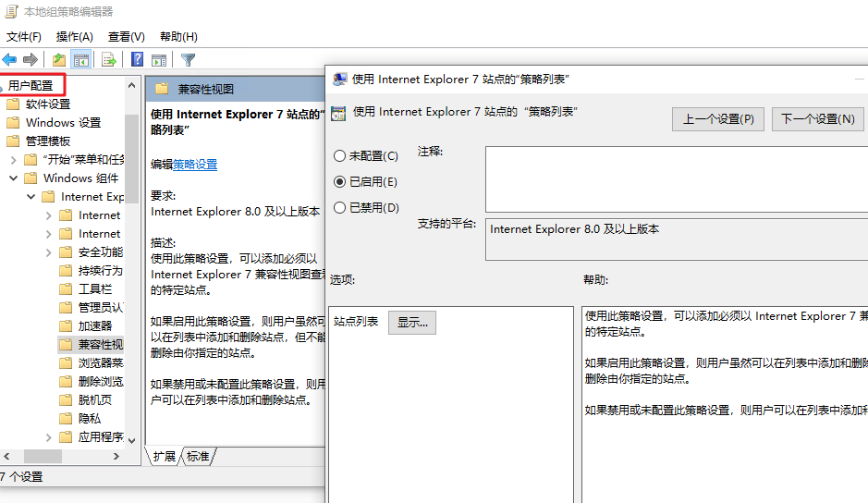The image size is (868, 503).
Task: Click the Export list toolbar icon
Action: 109,59
